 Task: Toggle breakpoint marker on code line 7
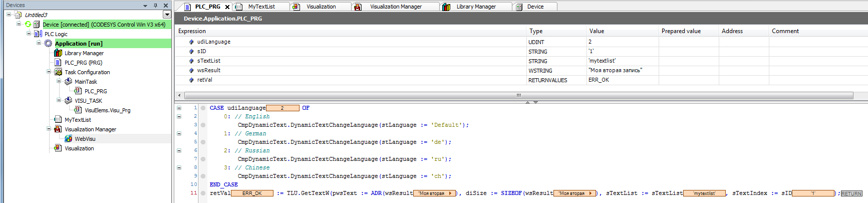(203, 159)
